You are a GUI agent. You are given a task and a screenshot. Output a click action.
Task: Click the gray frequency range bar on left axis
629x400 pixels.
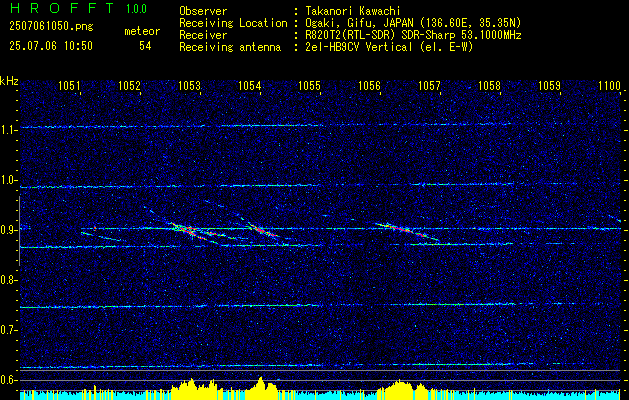coord(19,231)
